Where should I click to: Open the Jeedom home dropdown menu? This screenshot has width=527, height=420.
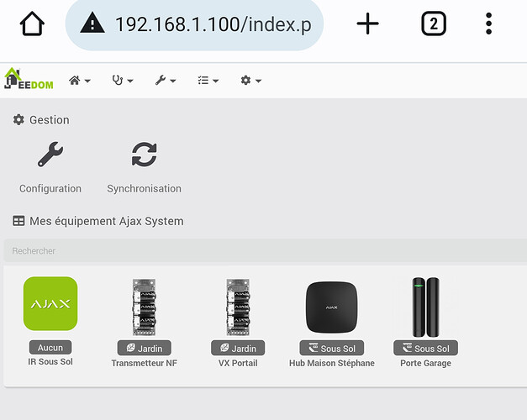80,81
